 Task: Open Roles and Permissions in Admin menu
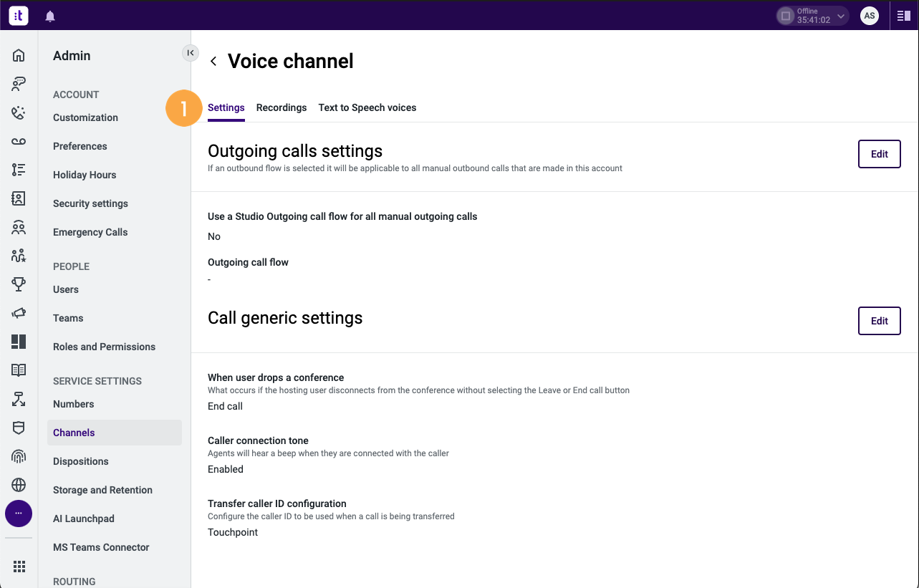pyautogui.click(x=104, y=347)
